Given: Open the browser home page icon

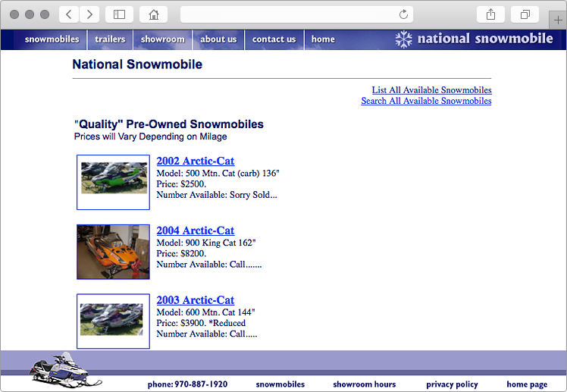Looking at the screenshot, I should click(x=154, y=14).
